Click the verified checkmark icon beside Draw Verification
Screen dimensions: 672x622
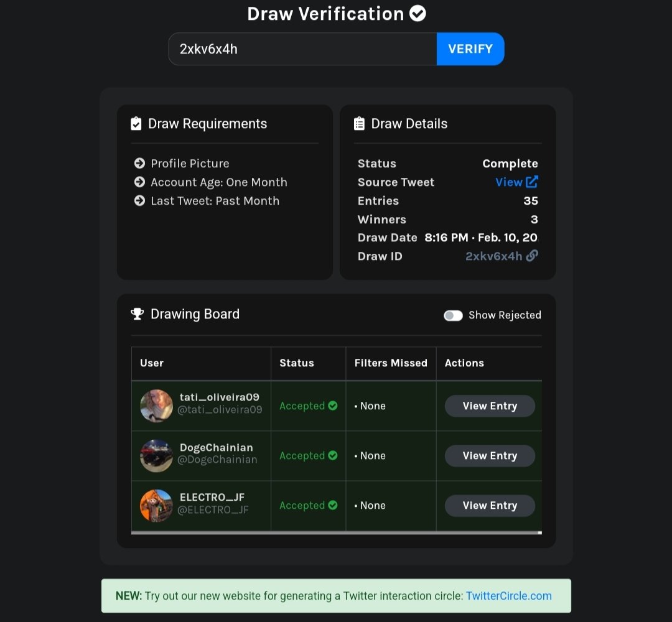[x=418, y=14]
